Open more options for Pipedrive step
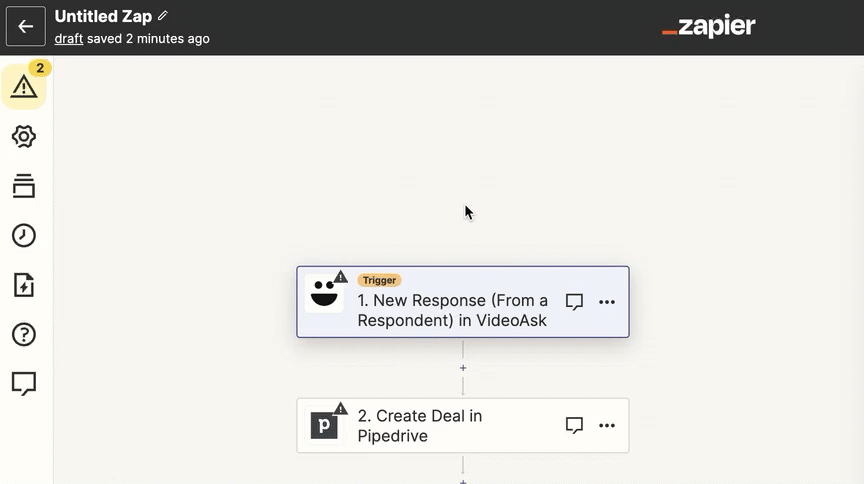This screenshot has height=484, width=864. point(607,425)
